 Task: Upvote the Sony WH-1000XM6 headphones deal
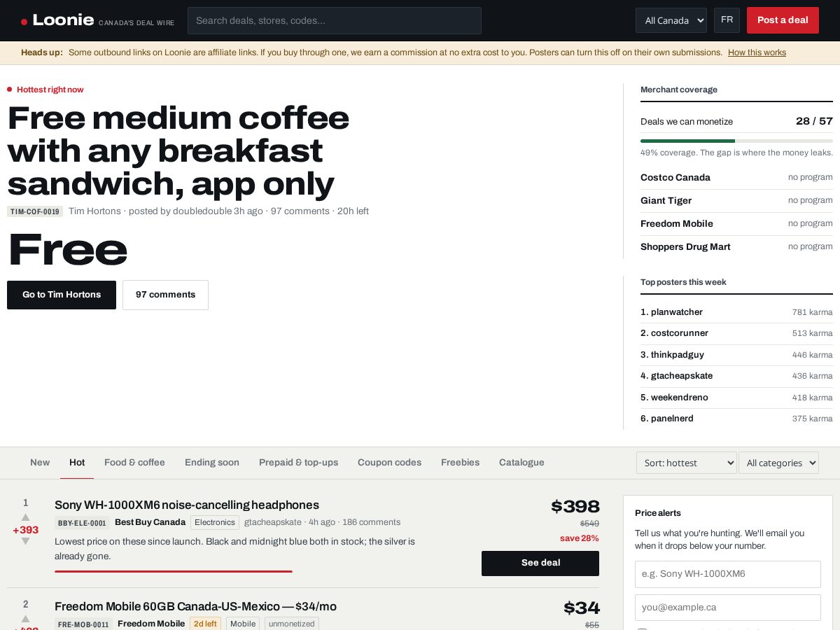(26, 517)
